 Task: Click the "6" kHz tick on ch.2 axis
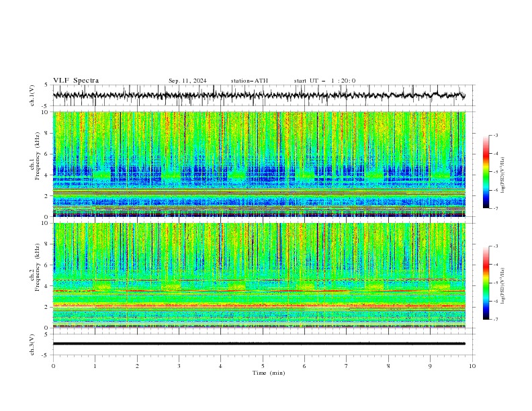47,265
